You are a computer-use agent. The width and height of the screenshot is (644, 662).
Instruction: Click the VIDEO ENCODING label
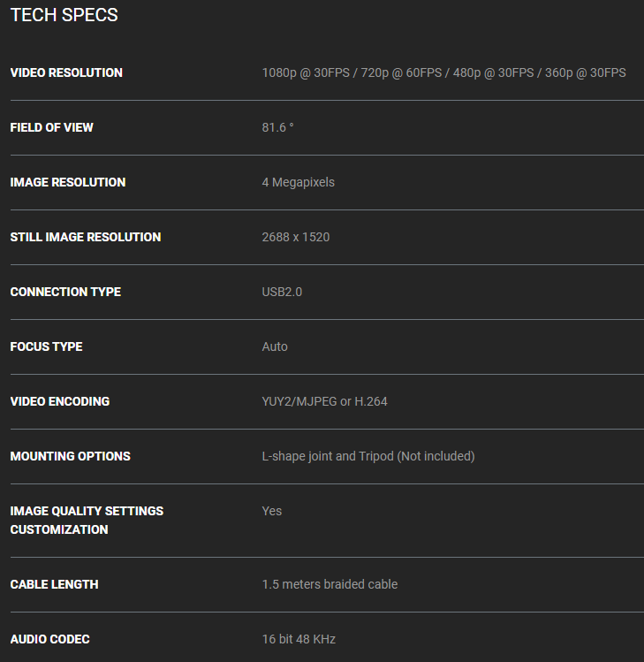60,401
